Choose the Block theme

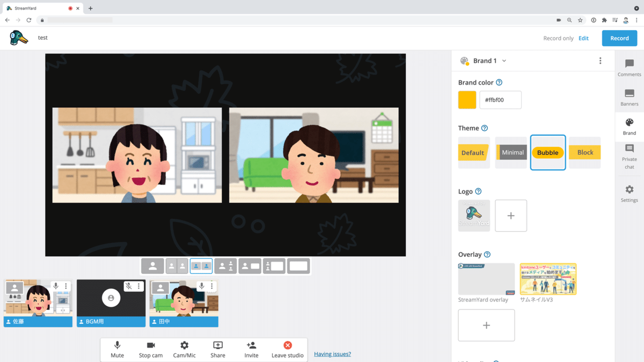[585, 153]
